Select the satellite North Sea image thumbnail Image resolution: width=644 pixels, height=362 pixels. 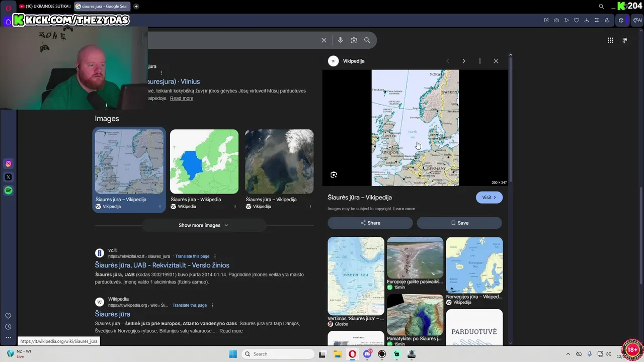(x=279, y=161)
